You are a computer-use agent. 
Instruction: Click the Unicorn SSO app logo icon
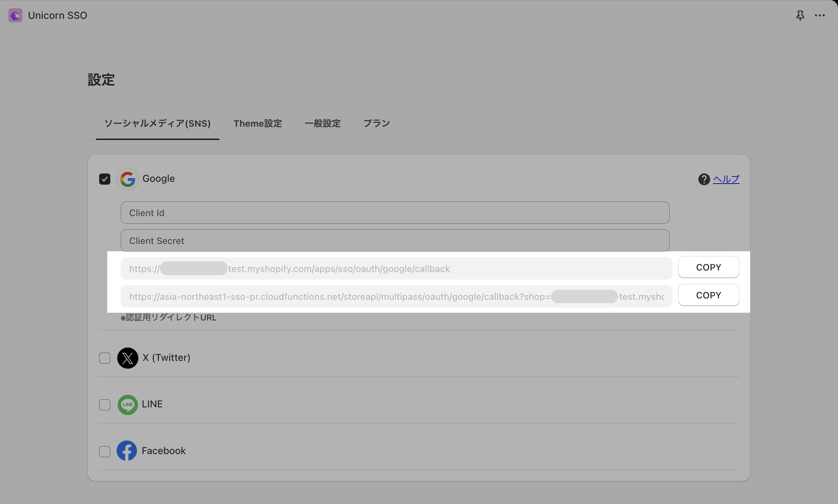(15, 15)
